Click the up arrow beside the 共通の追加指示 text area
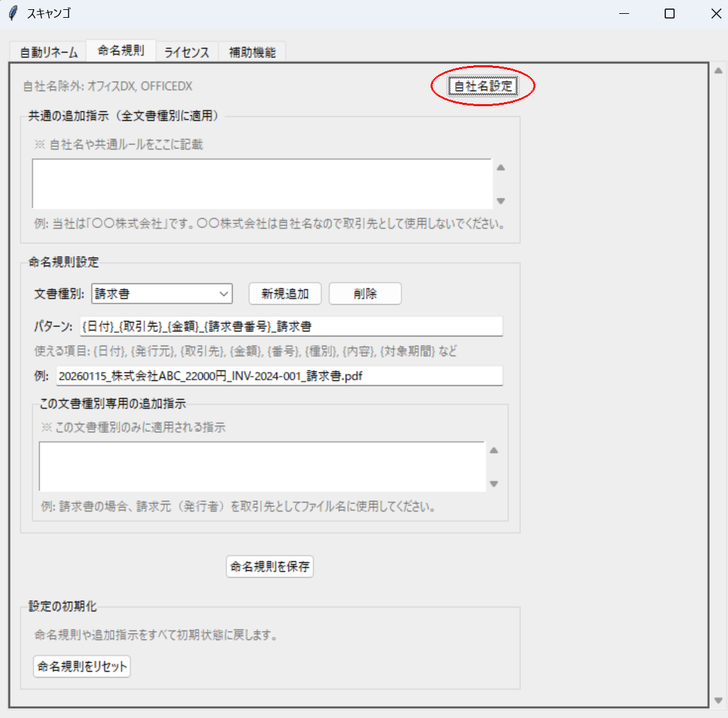 tap(501, 167)
